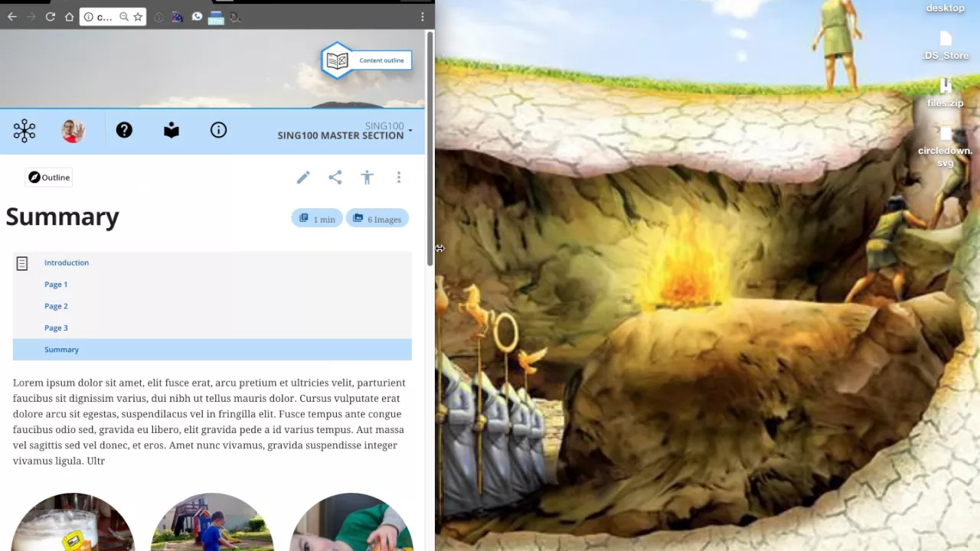
Task: Open the third circular thumbnail image
Action: pos(351,522)
